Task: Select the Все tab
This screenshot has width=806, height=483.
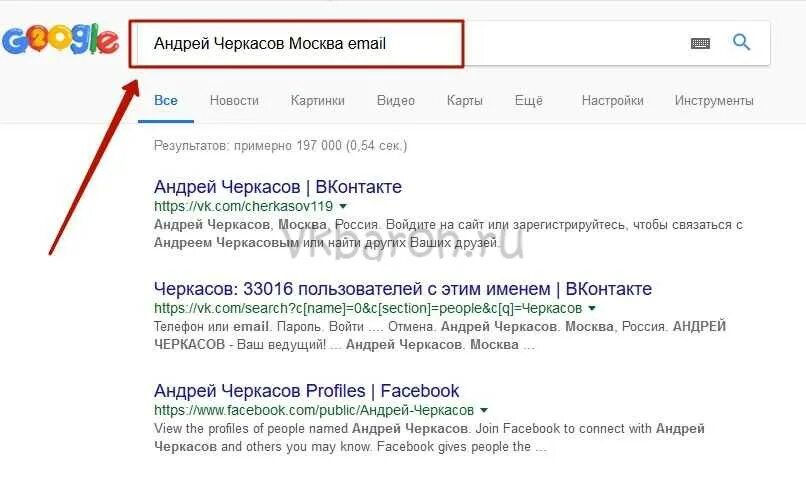Action: tap(166, 100)
